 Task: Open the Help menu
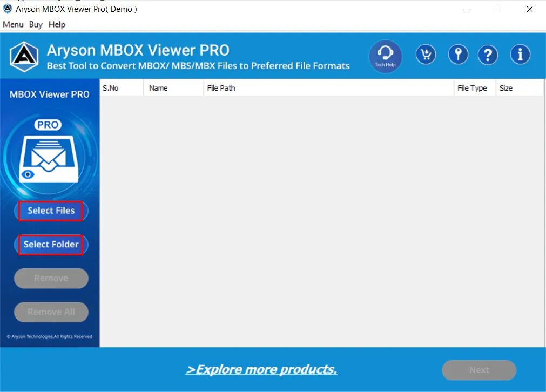coord(57,24)
